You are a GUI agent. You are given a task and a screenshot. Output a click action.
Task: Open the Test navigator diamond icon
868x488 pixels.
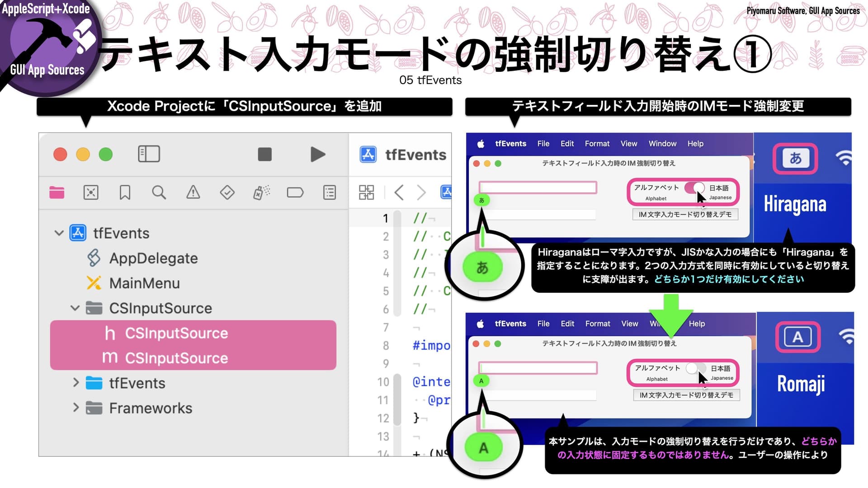[227, 192]
